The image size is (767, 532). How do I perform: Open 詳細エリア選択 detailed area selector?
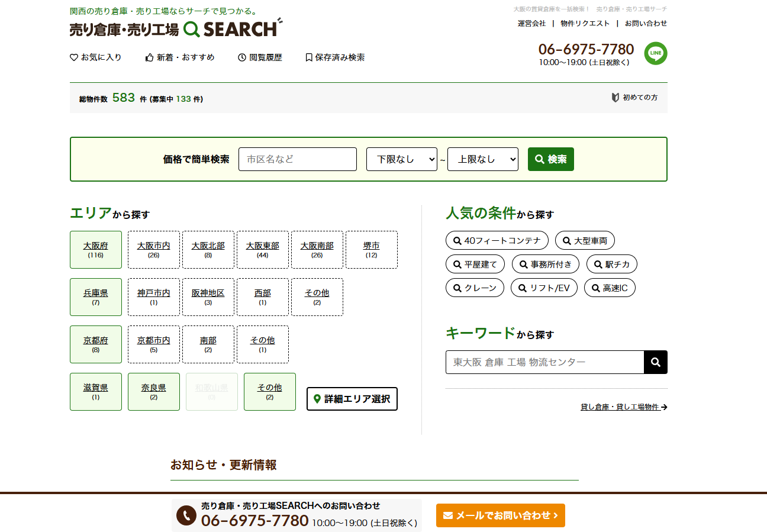click(352, 399)
